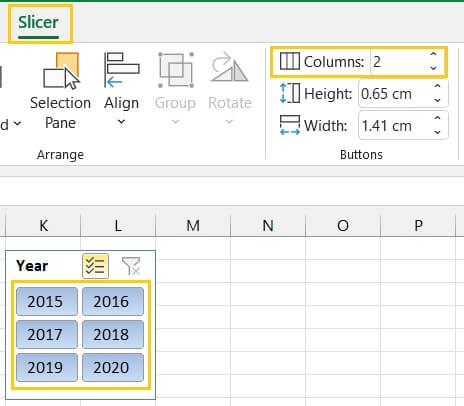Select the 2017 slicer button
This screenshot has height=406, width=464.
tap(47, 334)
